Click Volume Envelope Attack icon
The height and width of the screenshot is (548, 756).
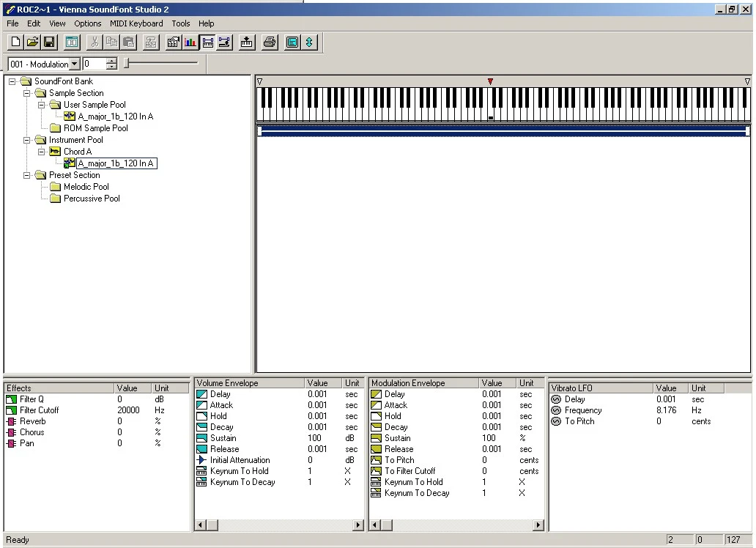point(202,405)
